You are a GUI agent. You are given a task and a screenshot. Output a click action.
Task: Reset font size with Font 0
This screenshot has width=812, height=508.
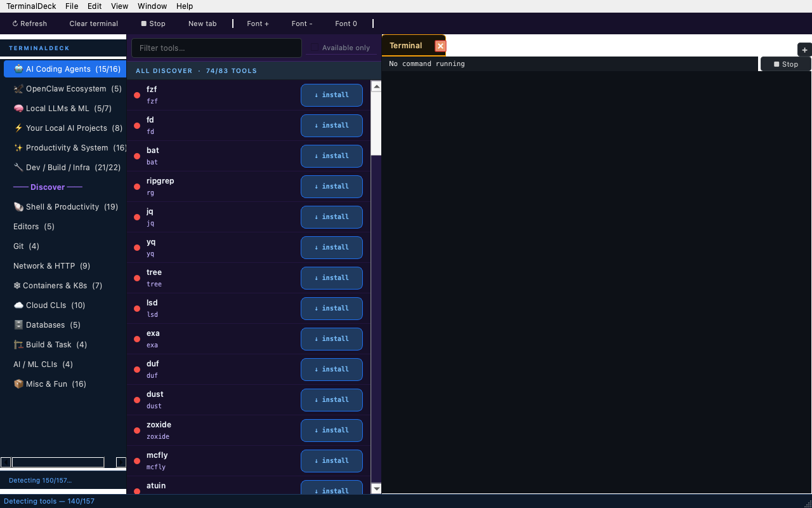pyautogui.click(x=346, y=23)
